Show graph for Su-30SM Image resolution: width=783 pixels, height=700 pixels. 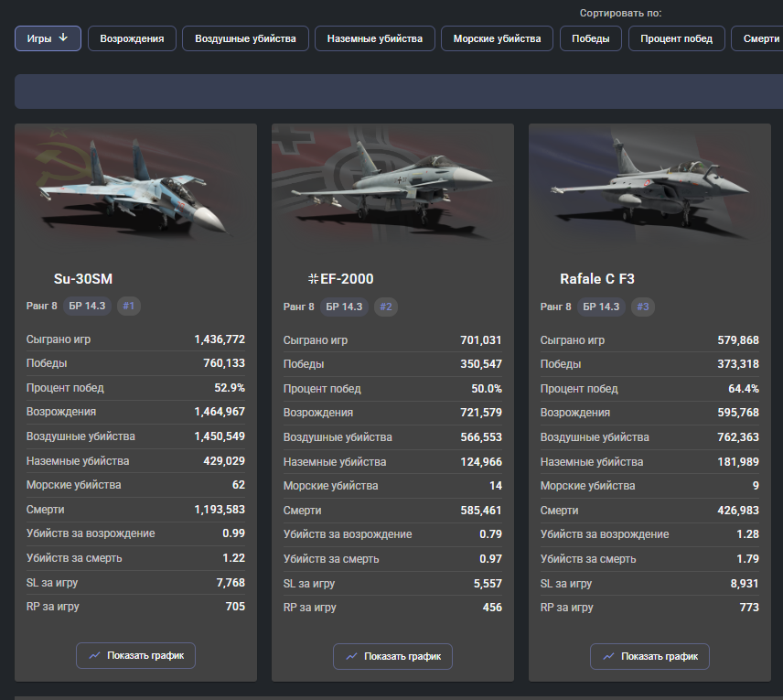135,655
